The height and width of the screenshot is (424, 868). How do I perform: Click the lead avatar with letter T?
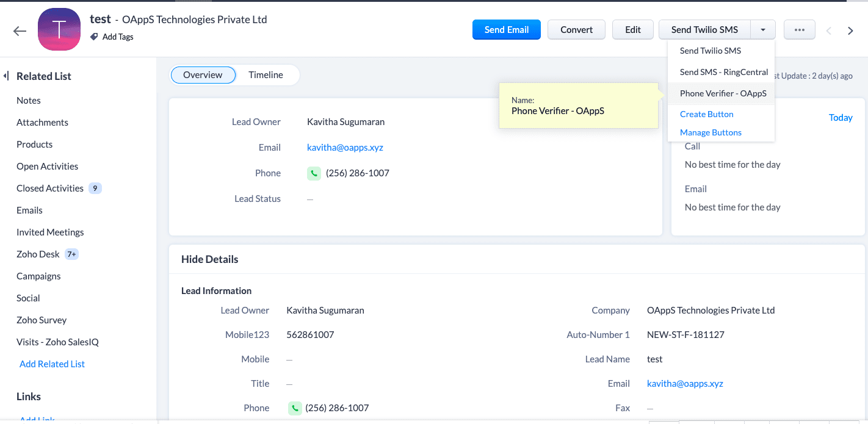pyautogui.click(x=59, y=29)
